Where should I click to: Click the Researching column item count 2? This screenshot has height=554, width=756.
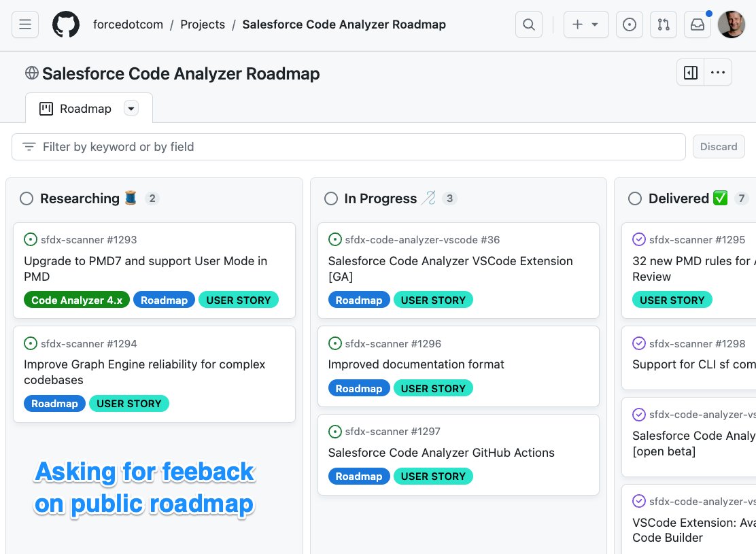coord(152,198)
